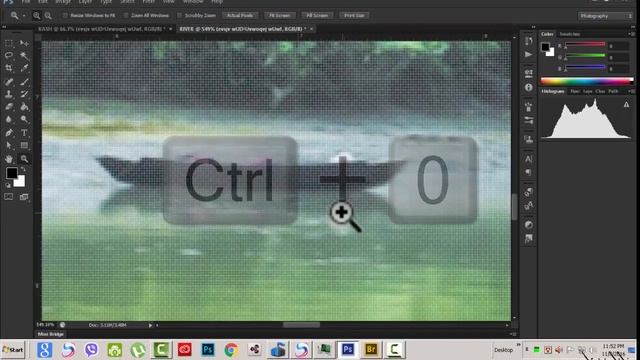Screen dimensions: 640x360
Task: Select the Crop tool
Action: tap(9, 68)
